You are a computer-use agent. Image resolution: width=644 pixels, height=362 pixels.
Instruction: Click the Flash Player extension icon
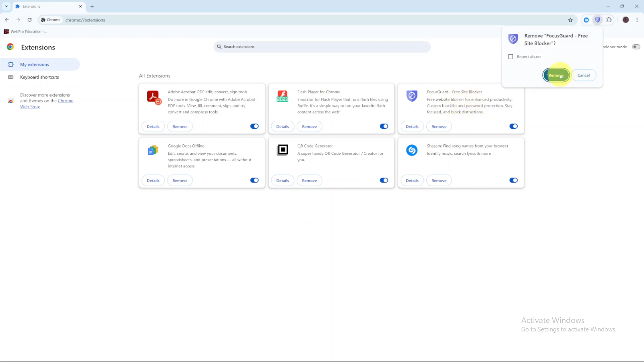tap(283, 96)
